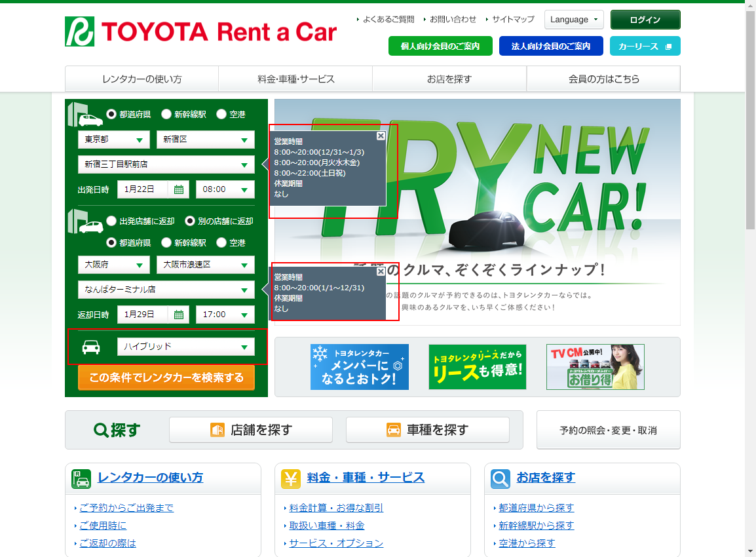Image resolution: width=756 pixels, height=557 pixels.
Task: Open 料金・車種・サービス navigation tab
Action: (x=295, y=79)
